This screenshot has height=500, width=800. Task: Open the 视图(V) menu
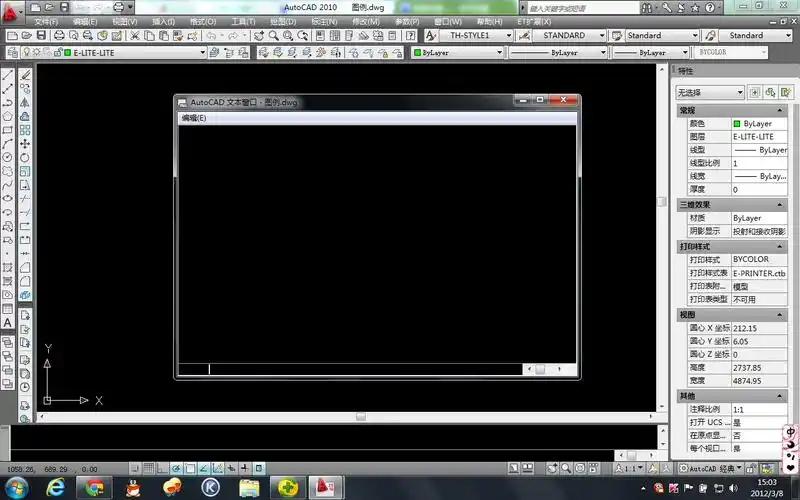click(124, 21)
